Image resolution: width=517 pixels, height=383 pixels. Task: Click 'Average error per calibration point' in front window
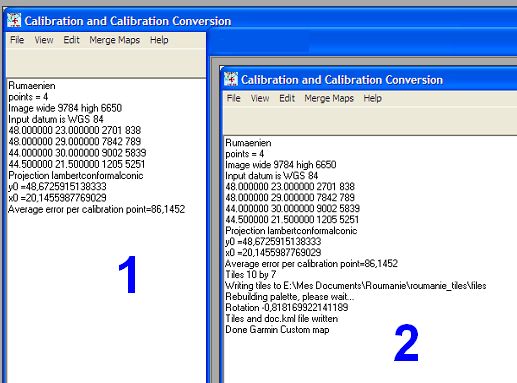pos(311,264)
